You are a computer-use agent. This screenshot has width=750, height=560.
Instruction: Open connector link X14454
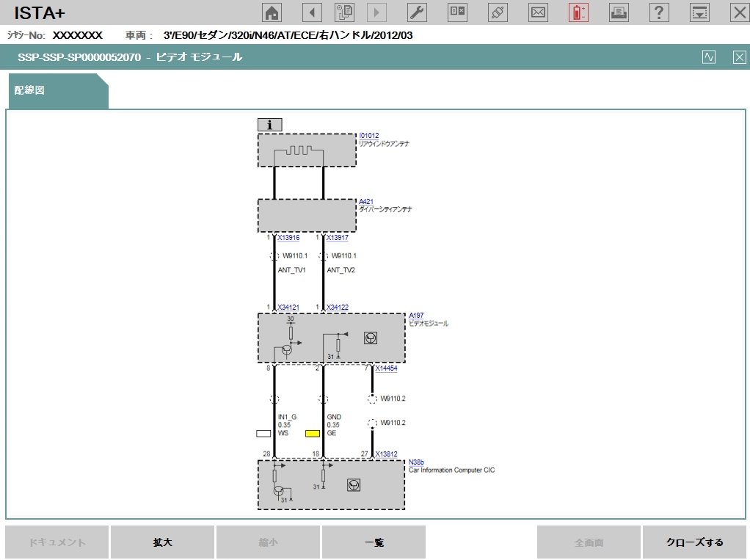[386, 368]
